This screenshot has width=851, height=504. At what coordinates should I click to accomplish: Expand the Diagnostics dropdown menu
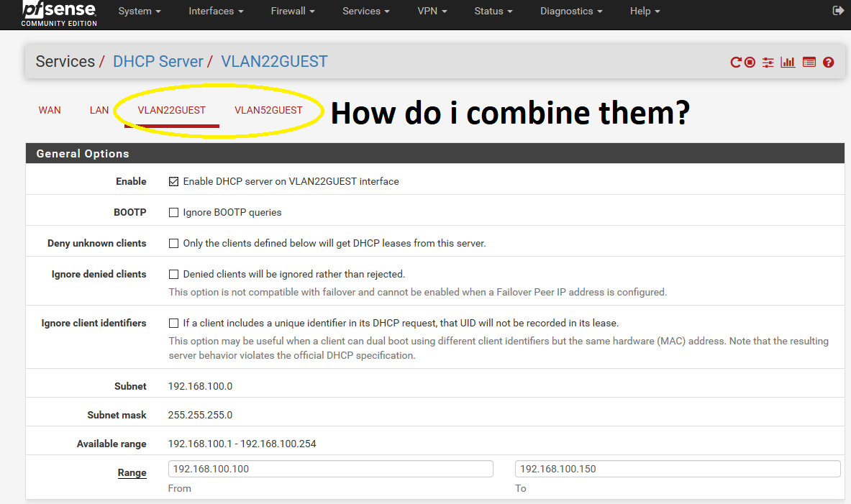(571, 12)
